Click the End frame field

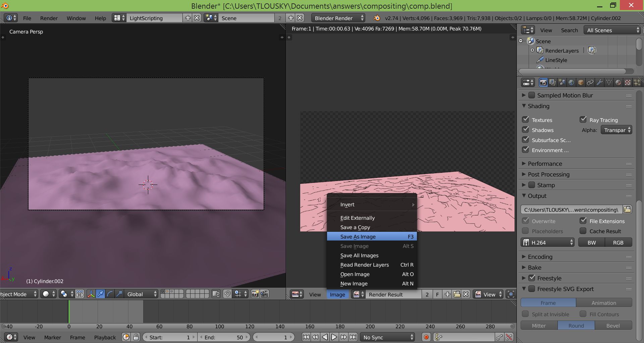point(224,337)
